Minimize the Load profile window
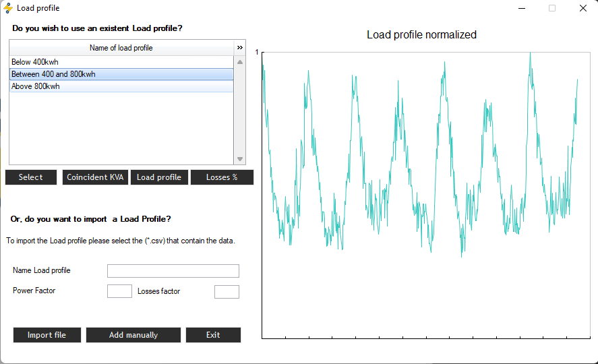The width and height of the screenshot is (598, 364). pos(522,8)
